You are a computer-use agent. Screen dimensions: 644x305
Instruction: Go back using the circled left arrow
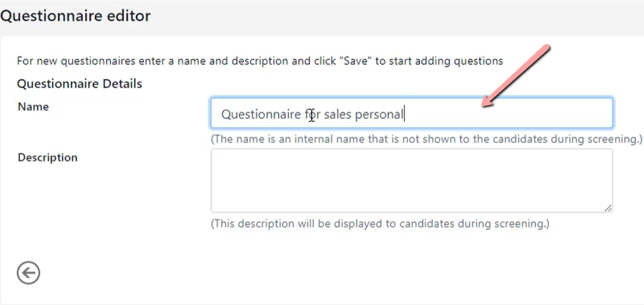pyautogui.click(x=28, y=272)
